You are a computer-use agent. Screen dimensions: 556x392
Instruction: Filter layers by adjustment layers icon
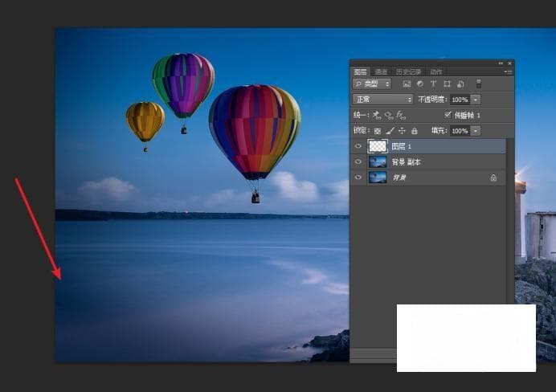tap(420, 84)
